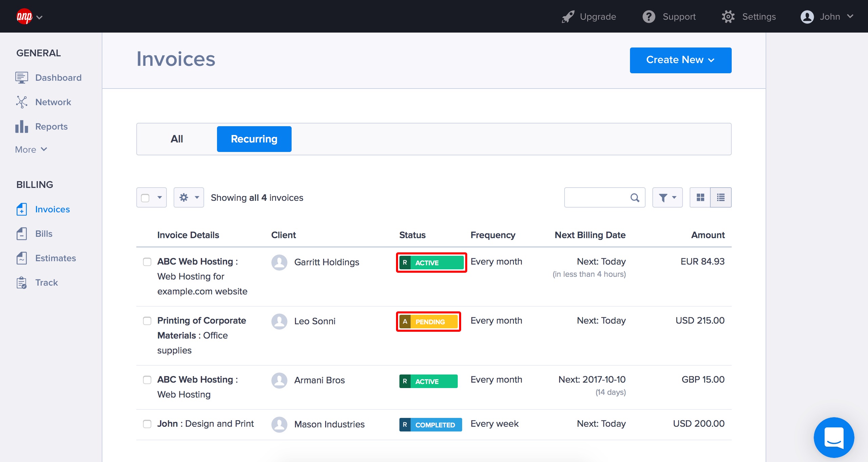868x462 pixels.
Task: Tick the Mason Industries invoice checkbox
Action: (x=147, y=424)
